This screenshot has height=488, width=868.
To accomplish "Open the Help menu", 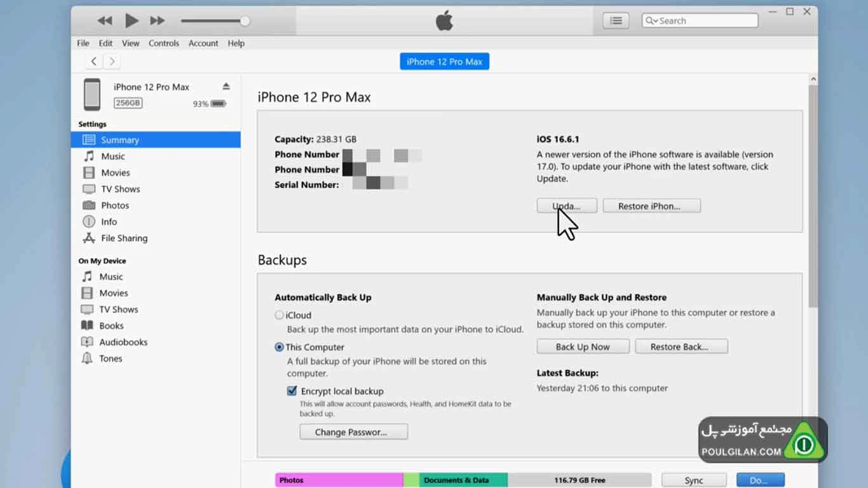I will (x=236, y=43).
